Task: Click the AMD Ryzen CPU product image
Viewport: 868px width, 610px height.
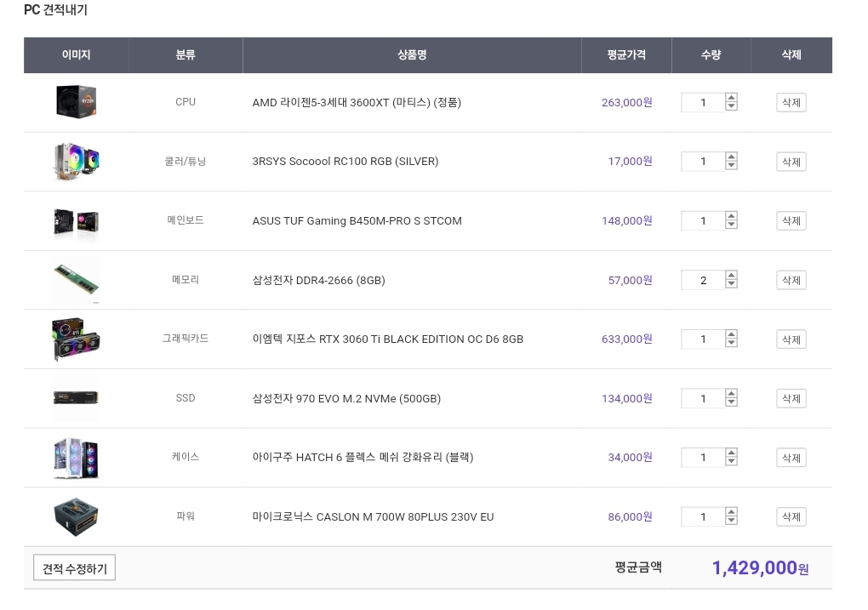Action: coord(77,102)
